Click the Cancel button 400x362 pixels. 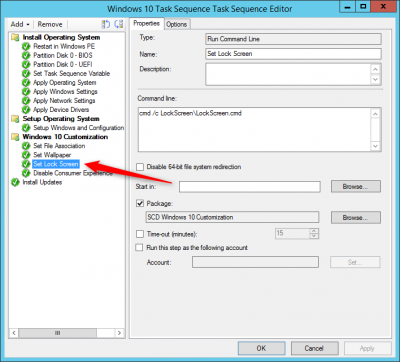[x=314, y=348]
